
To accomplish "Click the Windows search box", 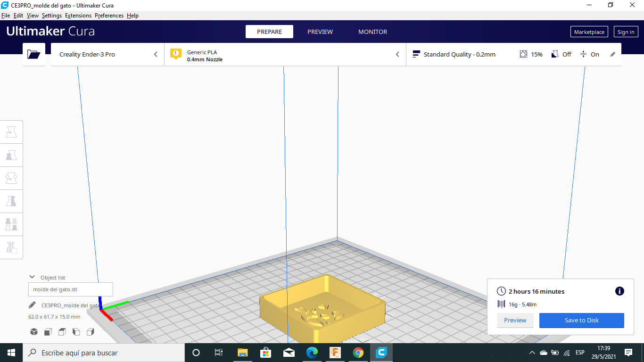I will pyautogui.click(x=104, y=353).
